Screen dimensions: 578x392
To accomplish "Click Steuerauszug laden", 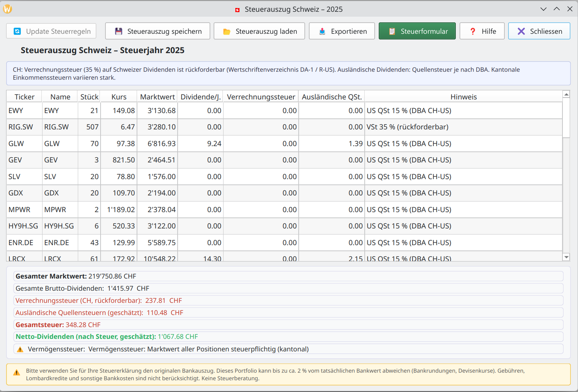I will pos(259,31).
